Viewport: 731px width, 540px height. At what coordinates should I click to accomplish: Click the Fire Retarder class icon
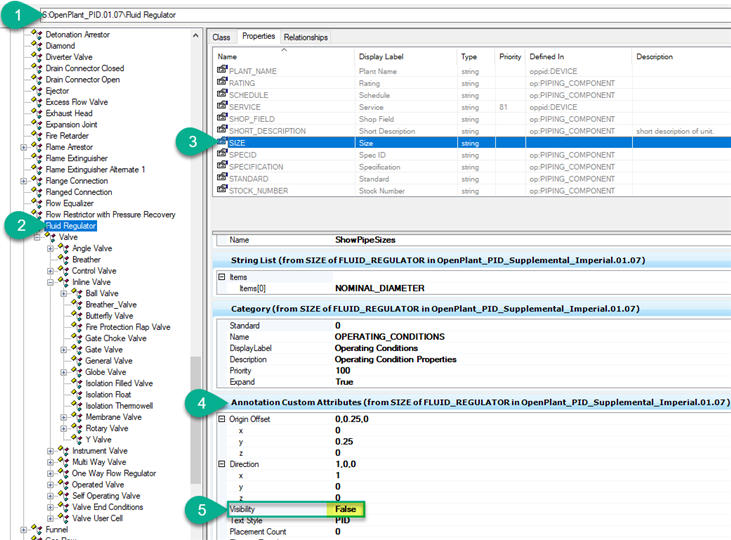(36, 136)
